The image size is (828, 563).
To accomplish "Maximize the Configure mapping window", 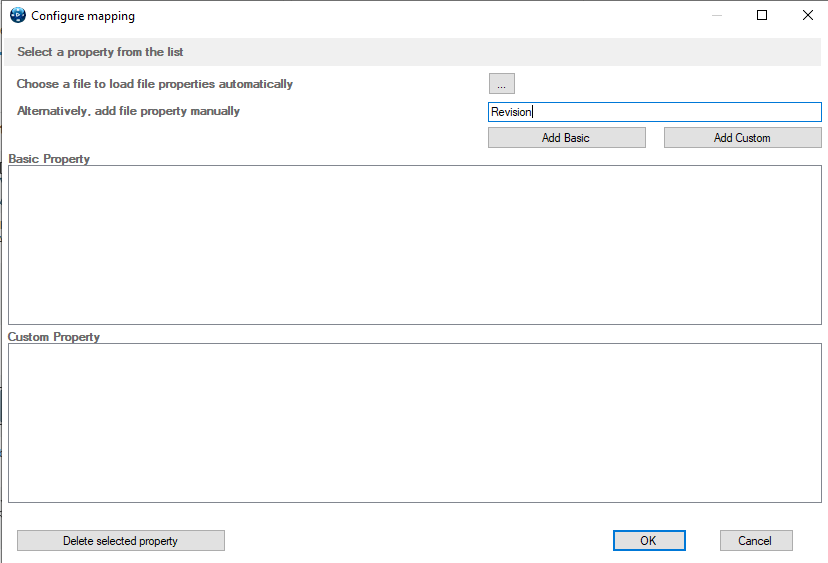I will (x=762, y=15).
